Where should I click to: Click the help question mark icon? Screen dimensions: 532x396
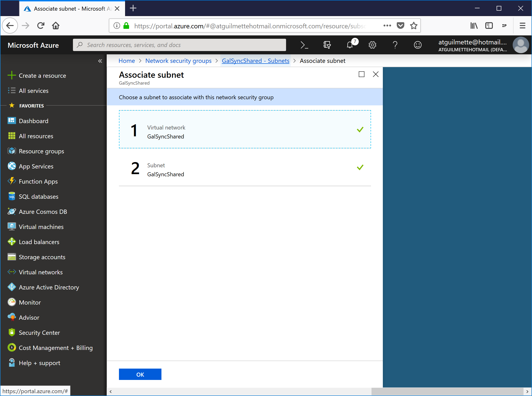395,45
